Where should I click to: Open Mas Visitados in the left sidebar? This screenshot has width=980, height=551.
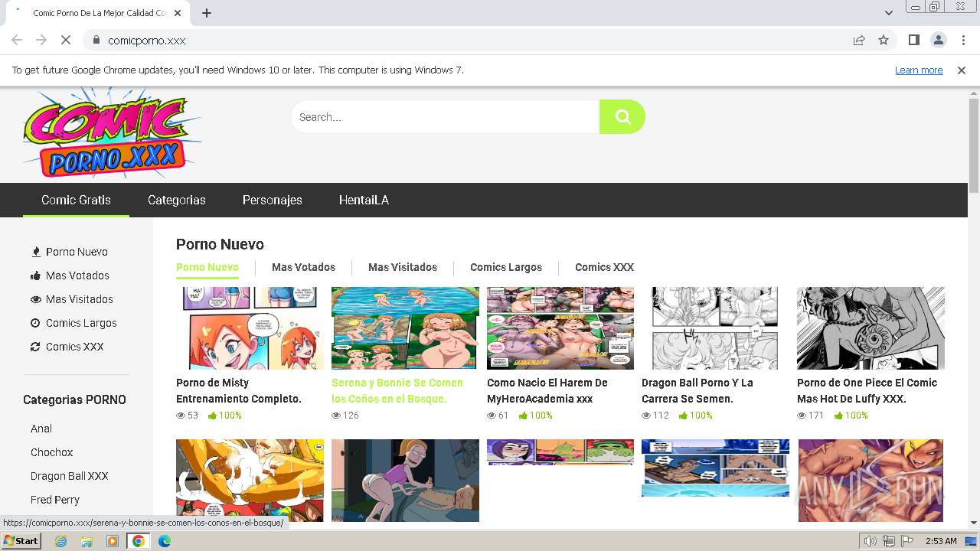(71, 299)
